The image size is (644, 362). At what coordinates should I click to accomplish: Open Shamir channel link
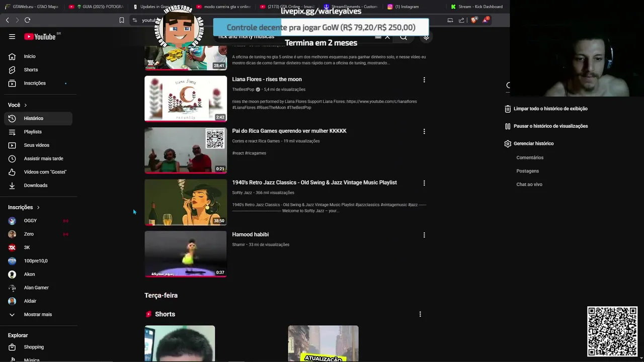(238, 245)
